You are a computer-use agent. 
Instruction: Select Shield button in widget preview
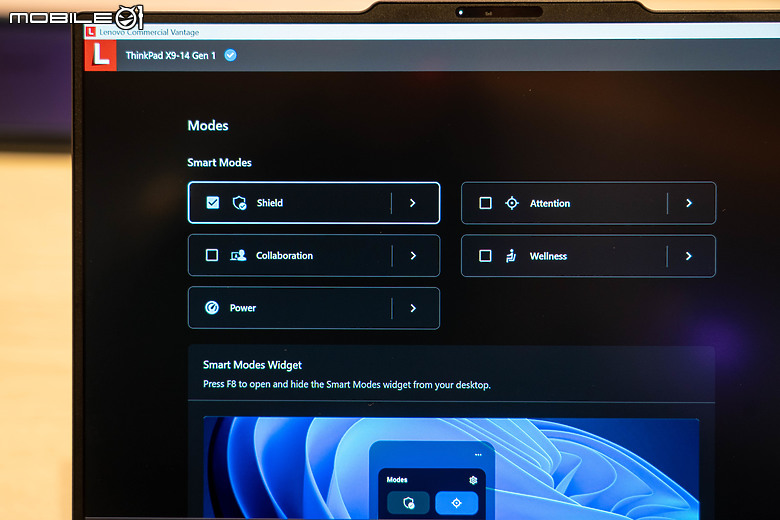pos(408,503)
